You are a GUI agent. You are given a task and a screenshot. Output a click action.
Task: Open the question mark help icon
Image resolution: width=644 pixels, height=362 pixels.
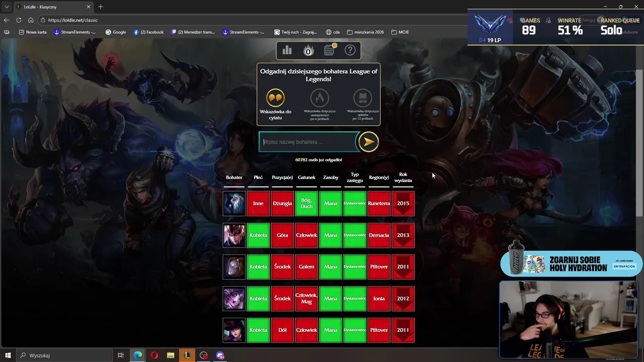350,50
